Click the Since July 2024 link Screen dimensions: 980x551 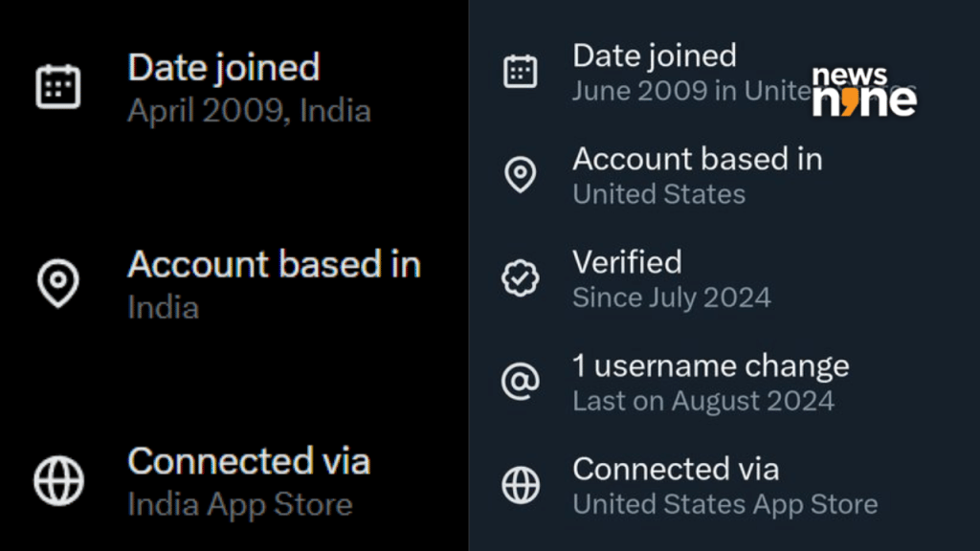(671, 297)
